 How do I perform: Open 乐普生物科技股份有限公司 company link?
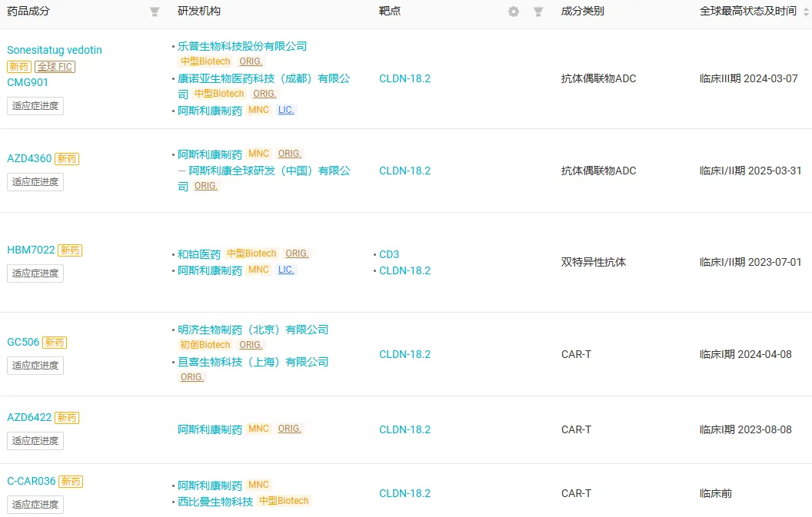pos(242,46)
